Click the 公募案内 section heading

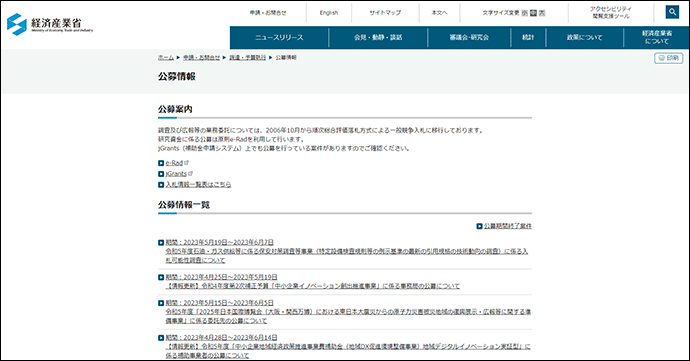click(175, 109)
